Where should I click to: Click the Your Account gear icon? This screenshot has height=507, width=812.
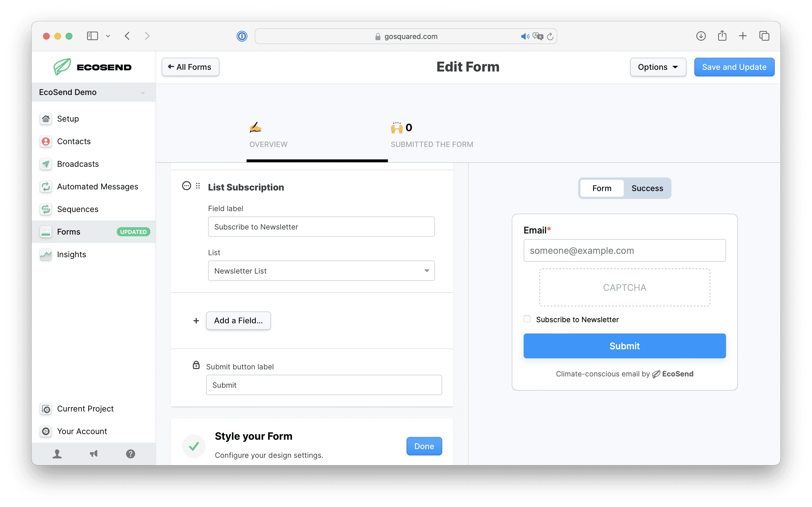pyautogui.click(x=46, y=431)
